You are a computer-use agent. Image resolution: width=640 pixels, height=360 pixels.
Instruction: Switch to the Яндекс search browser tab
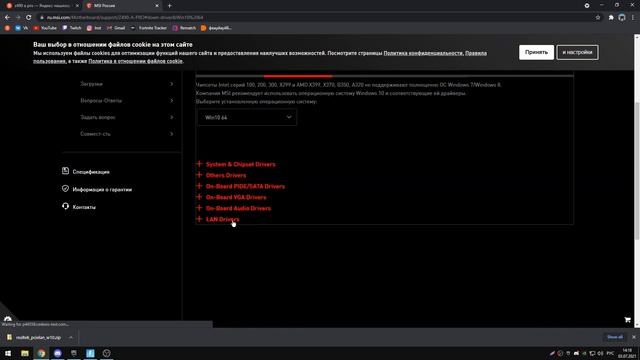click(x=43, y=6)
